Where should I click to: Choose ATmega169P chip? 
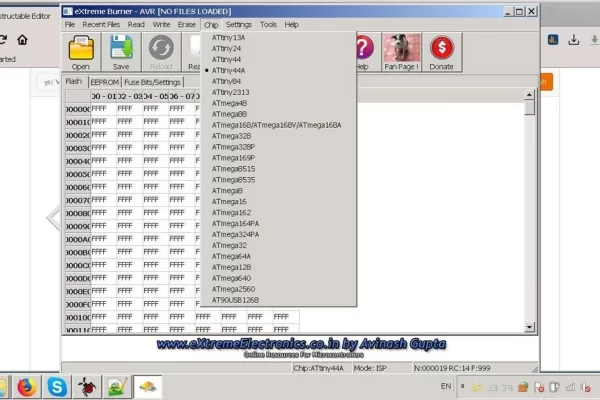coord(278,158)
